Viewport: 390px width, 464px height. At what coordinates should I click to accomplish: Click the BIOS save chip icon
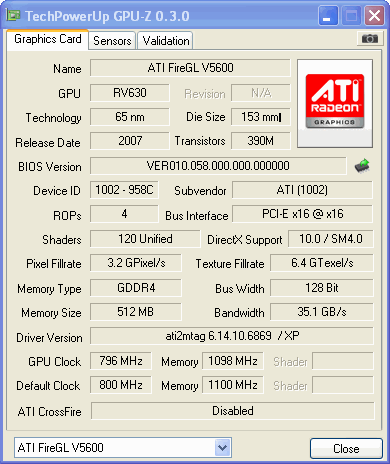pos(362,165)
